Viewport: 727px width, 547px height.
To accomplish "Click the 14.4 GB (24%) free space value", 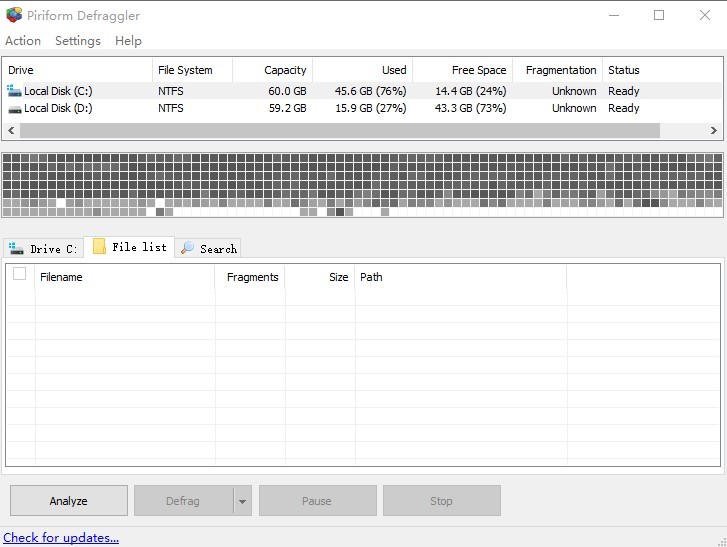I will [x=471, y=91].
